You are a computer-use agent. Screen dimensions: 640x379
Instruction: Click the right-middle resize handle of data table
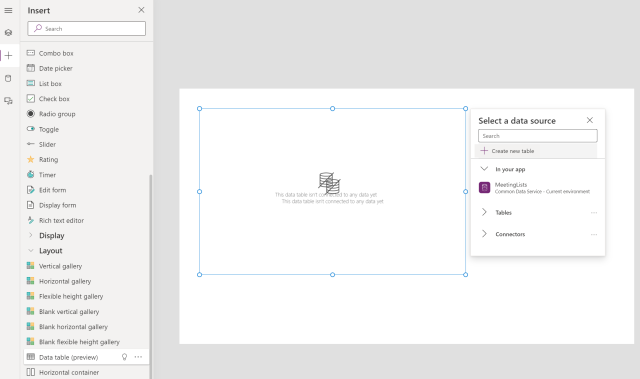(465, 191)
